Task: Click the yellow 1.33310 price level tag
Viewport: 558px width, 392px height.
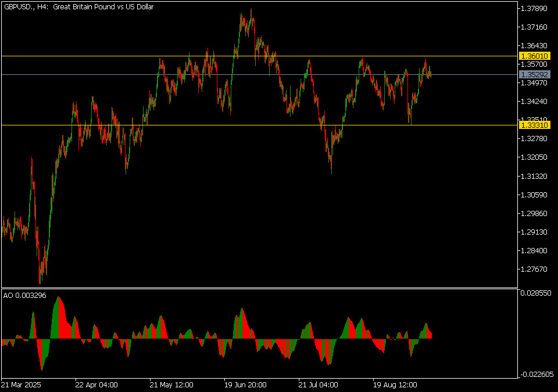Action: tap(535, 125)
